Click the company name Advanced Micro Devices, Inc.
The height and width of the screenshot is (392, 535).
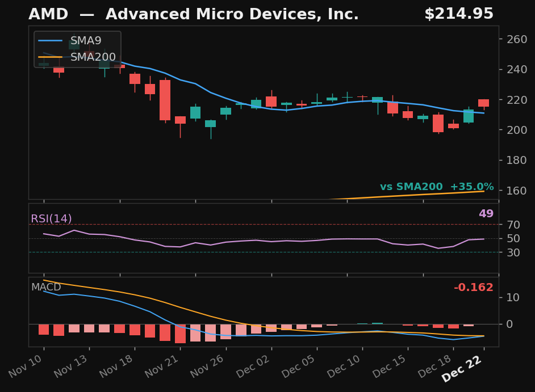coord(232,14)
